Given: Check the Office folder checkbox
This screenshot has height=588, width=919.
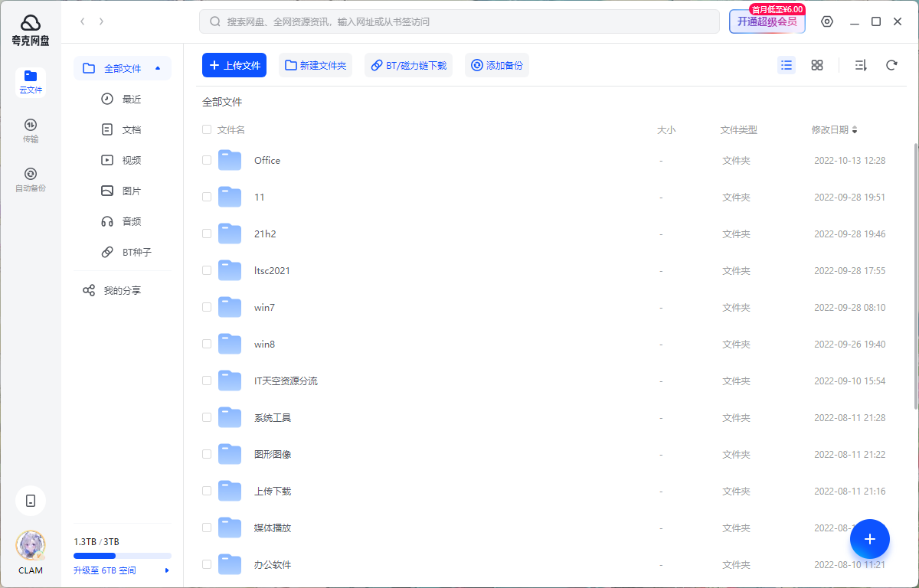Looking at the screenshot, I should [206, 160].
